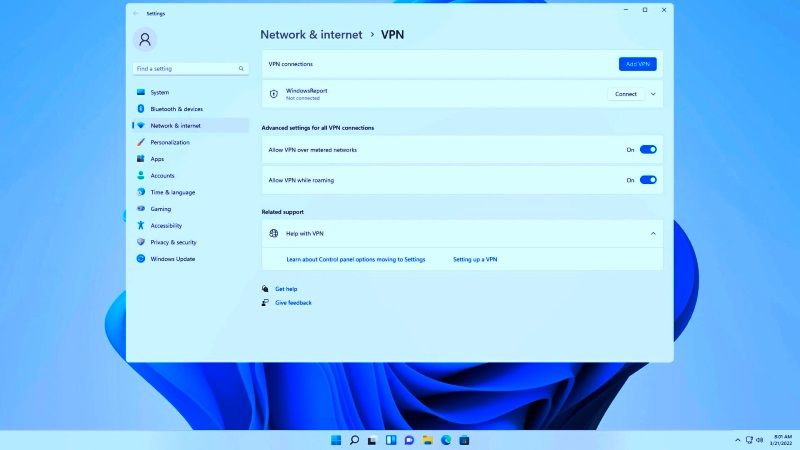The height and width of the screenshot is (450, 800).
Task: Click the Find a setting search field
Action: coord(190,68)
